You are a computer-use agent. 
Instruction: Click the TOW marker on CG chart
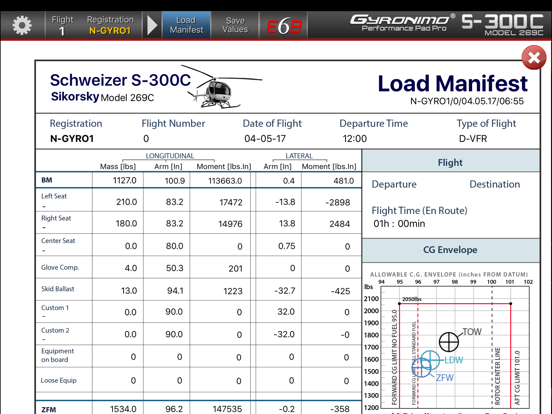point(449,341)
